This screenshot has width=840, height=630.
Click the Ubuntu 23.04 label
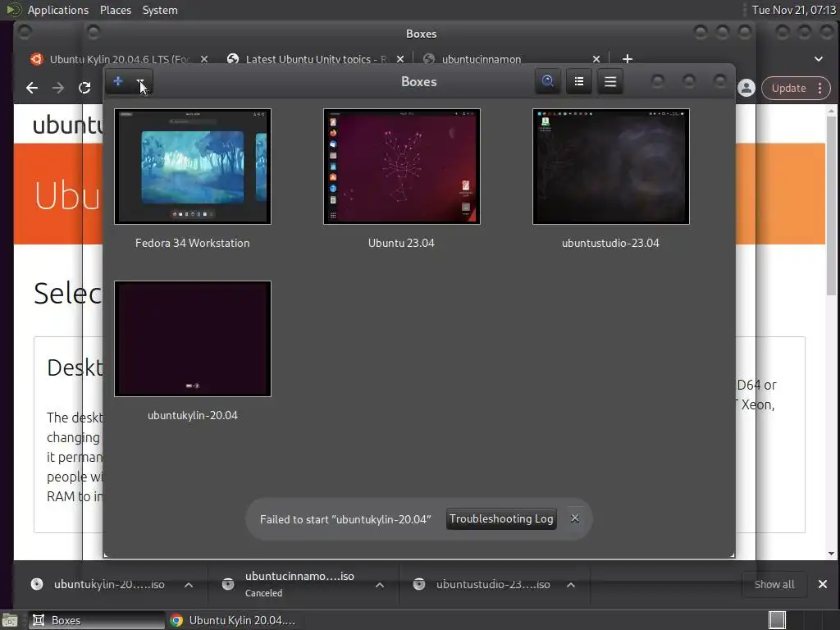pyautogui.click(x=401, y=243)
